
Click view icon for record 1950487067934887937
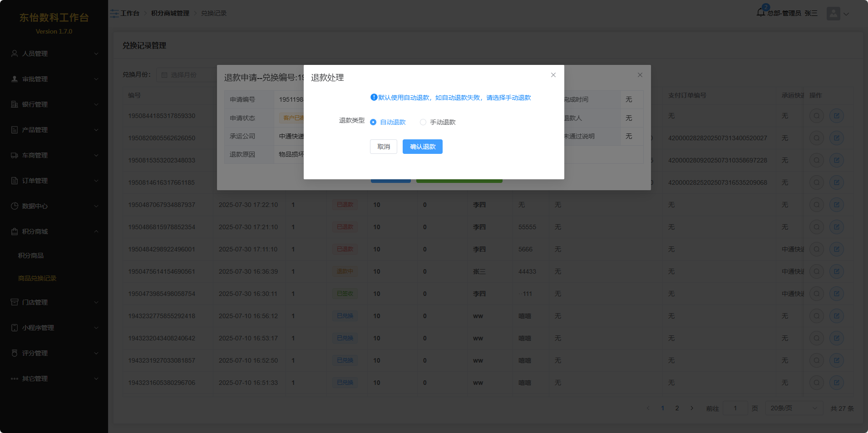coord(816,205)
